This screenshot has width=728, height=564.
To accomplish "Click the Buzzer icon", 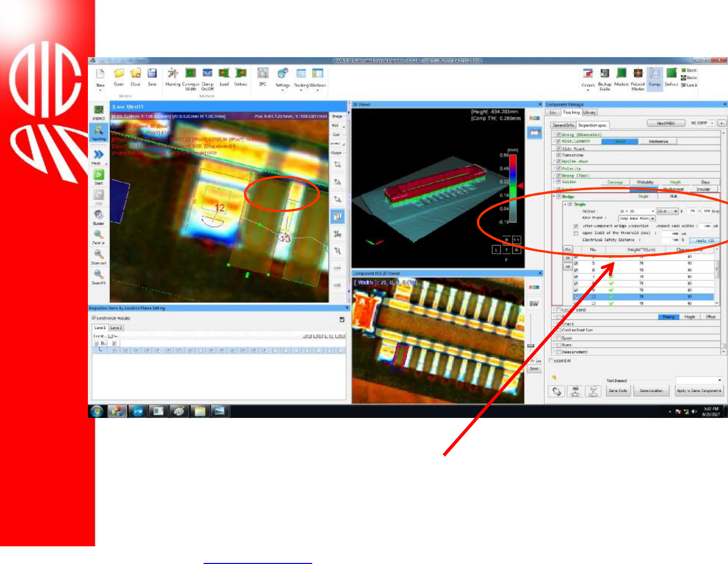I will pos(99,217).
